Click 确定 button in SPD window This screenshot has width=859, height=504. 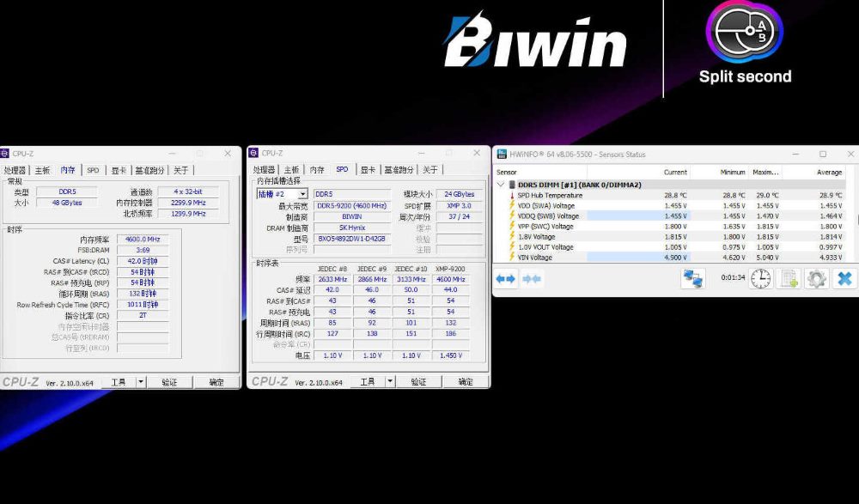pos(466,381)
